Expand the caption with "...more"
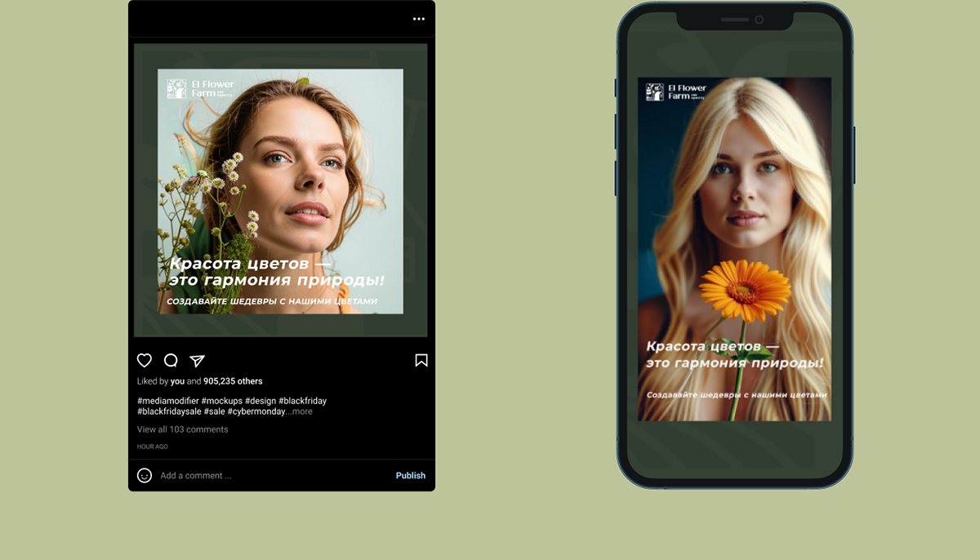 click(301, 411)
